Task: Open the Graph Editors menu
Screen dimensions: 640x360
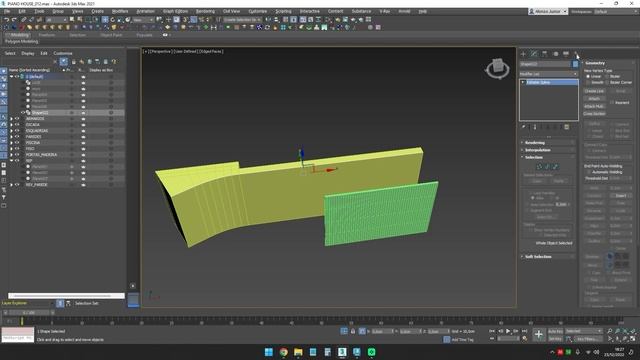Action: point(175,11)
